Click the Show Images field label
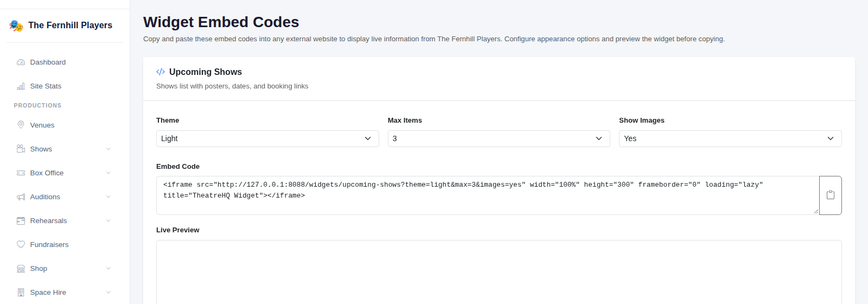Screen dimensions: 868x304 pos(642,121)
